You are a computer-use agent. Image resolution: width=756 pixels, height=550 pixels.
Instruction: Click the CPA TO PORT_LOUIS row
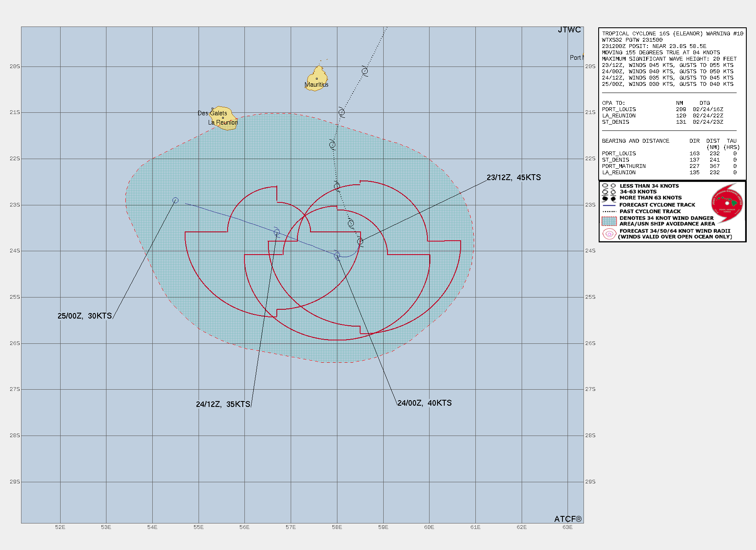(662, 109)
